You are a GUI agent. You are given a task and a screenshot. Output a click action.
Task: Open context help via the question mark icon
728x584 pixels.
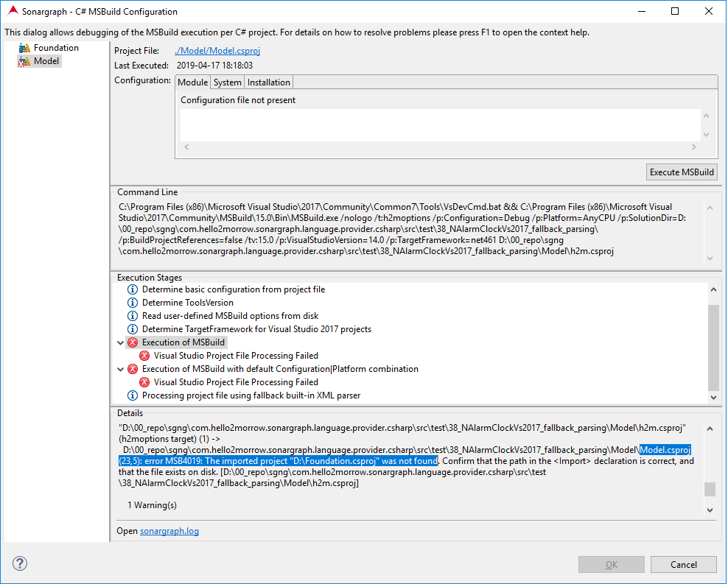[x=19, y=563]
